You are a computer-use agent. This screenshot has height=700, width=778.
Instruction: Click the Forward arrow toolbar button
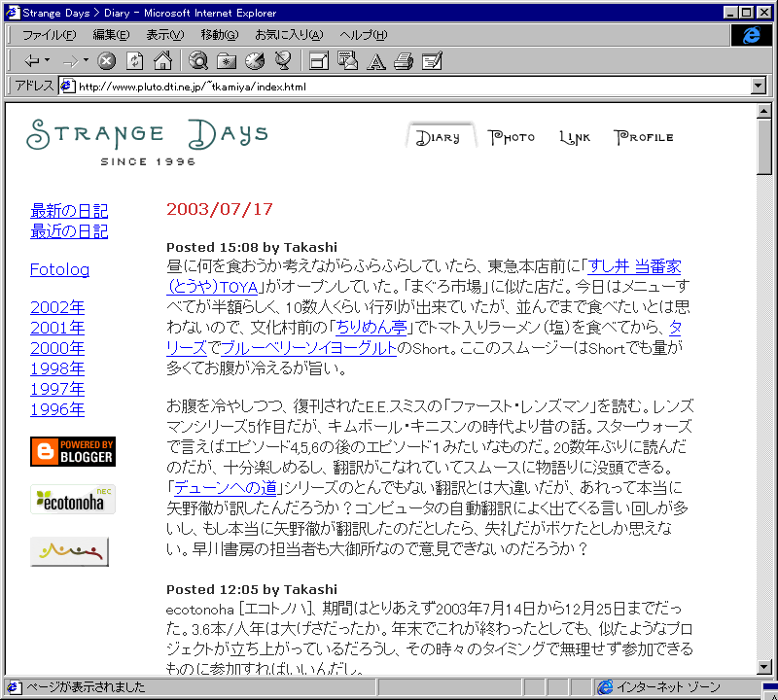71,61
